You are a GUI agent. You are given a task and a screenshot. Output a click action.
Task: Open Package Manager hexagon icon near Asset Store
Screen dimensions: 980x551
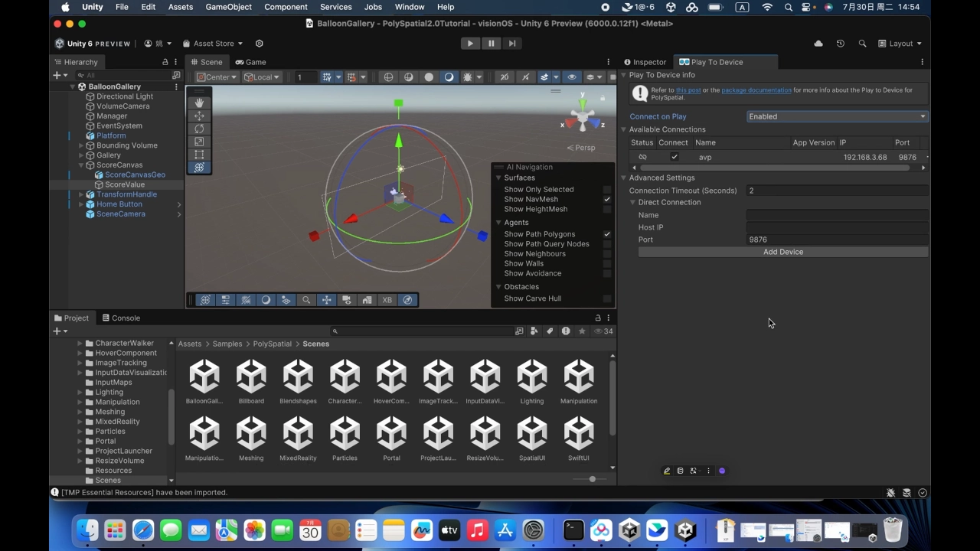[x=259, y=44]
